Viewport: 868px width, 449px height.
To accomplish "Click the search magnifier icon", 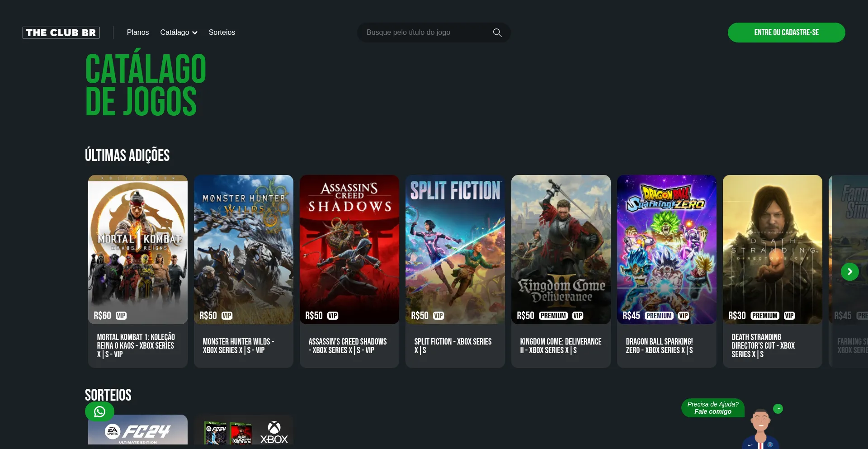I will pos(497,33).
